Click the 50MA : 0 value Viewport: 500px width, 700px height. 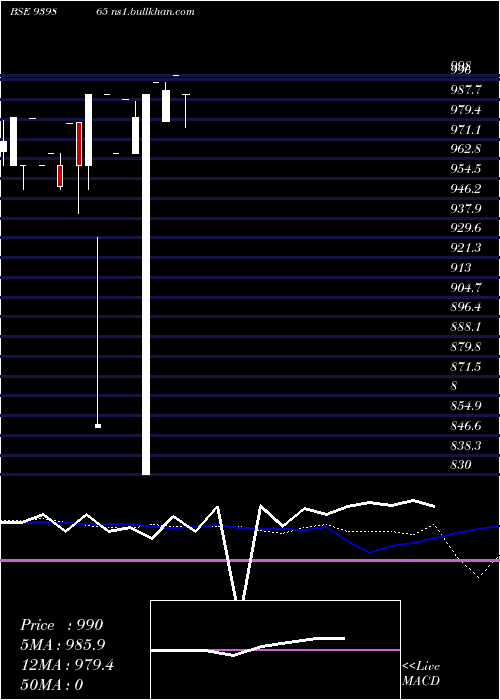tap(52, 685)
